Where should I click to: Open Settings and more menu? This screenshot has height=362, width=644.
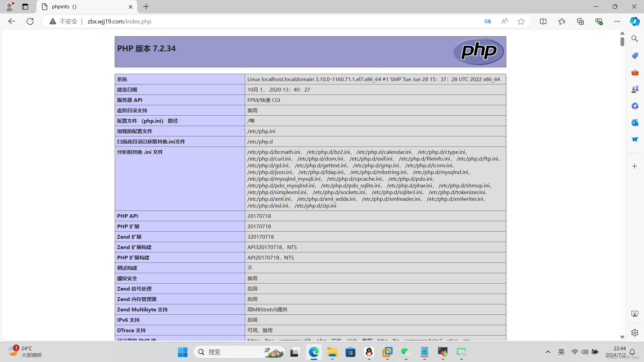617,21
